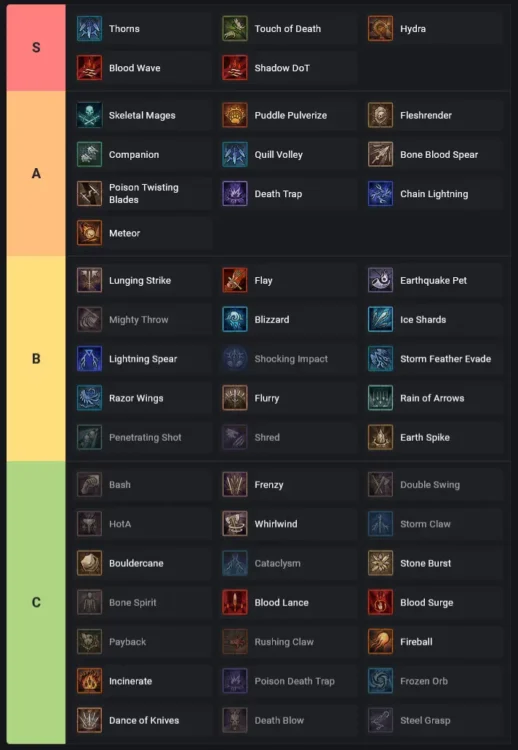Viewport: 518px width, 750px height.
Task: Click the yellow B tier label
Action: coord(36,359)
